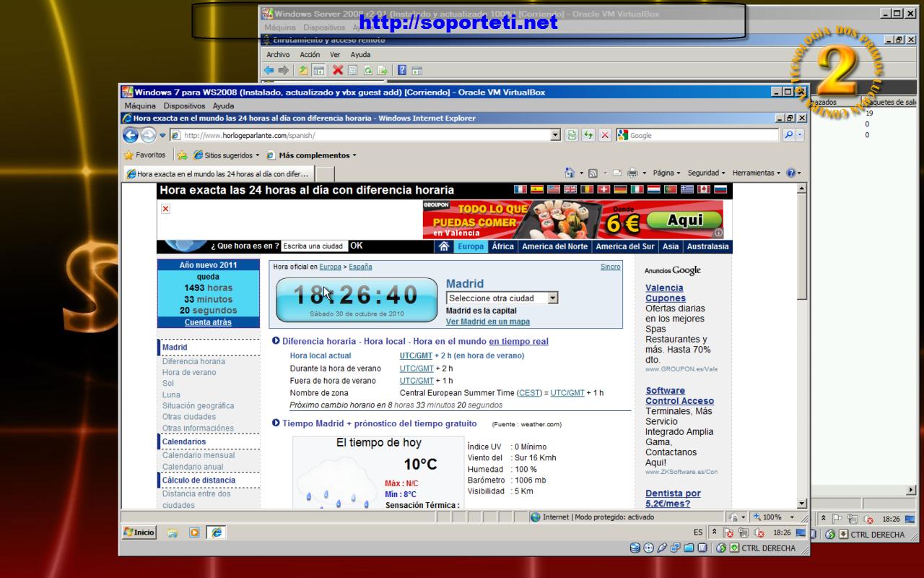The height and width of the screenshot is (578, 924).
Task: Click the web page vertical scrollbar down arrow
Action: pyautogui.click(x=801, y=504)
